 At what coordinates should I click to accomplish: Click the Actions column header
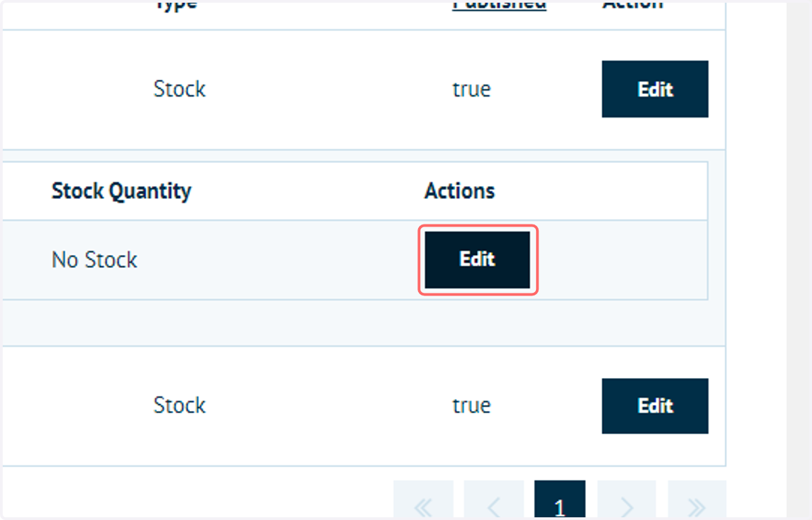[459, 191]
